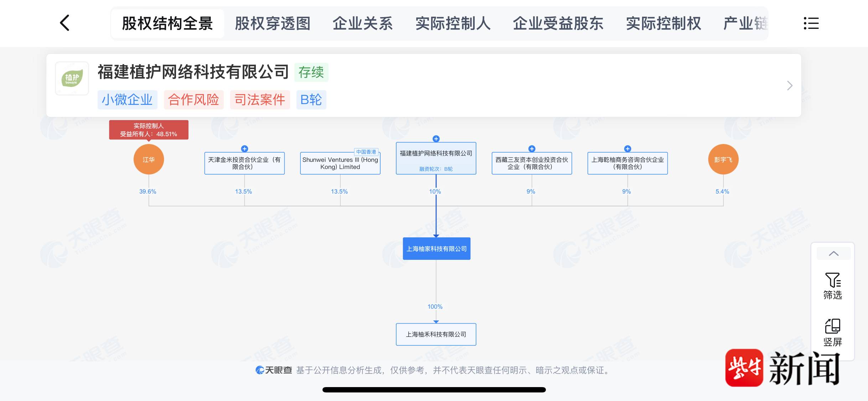Click the 13.5% under 天津金米
The height and width of the screenshot is (401, 868).
coord(243,191)
